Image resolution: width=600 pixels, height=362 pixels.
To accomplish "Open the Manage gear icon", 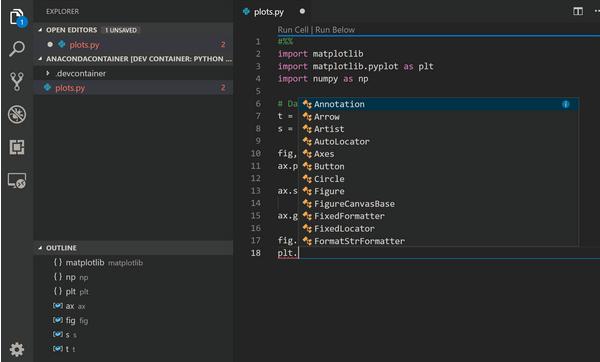I will (x=17, y=349).
